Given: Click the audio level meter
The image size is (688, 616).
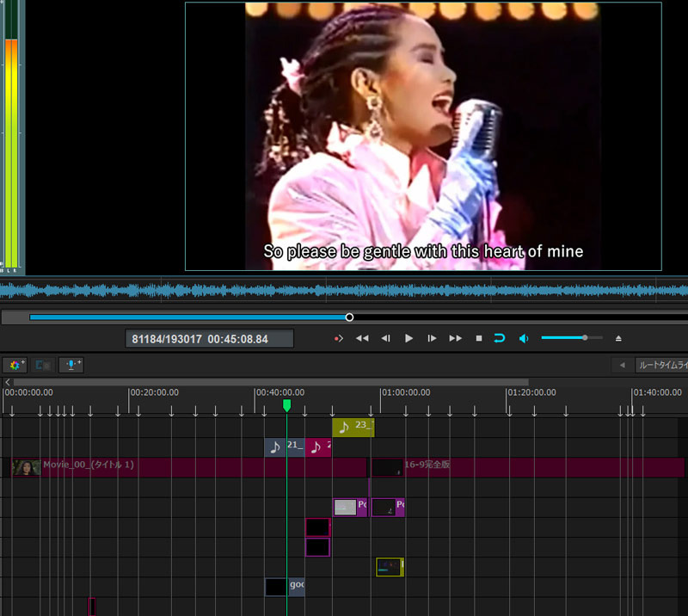Looking at the screenshot, I should click(11, 136).
